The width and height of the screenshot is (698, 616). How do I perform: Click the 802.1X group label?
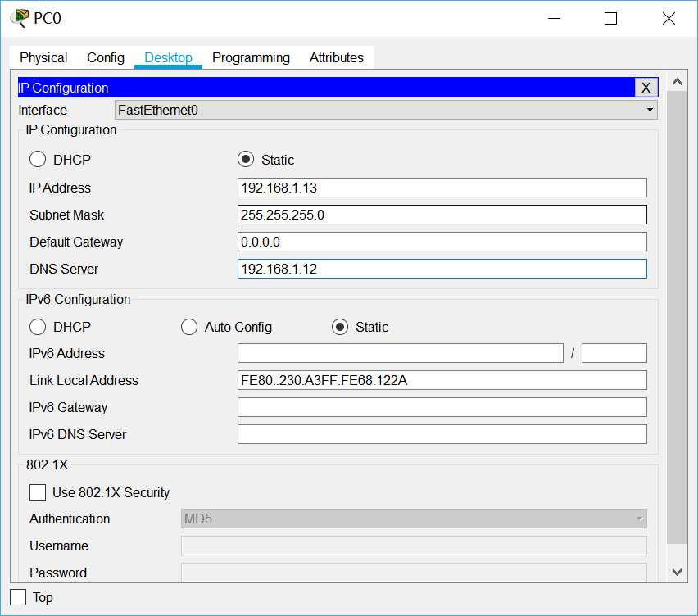(x=47, y=465)
